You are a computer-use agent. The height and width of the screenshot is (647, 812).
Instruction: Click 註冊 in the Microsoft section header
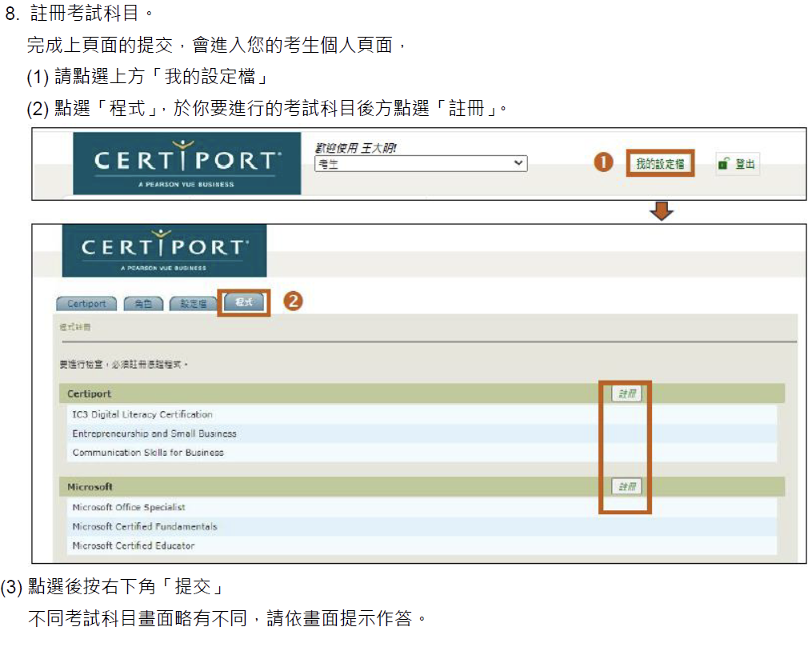pyautogui.click(x=626, y=486)
